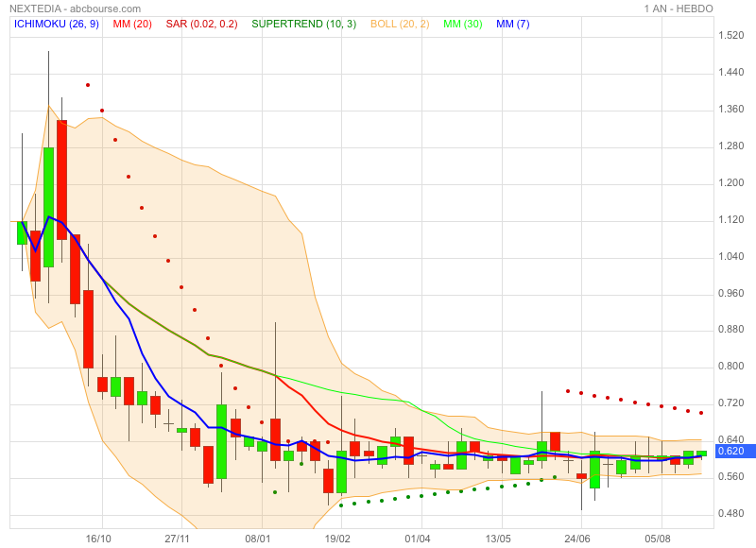The height and width of the screenshot is (548, 756).
Task: Click the 1.040 price axis label
Action: [x=730, y=256]
